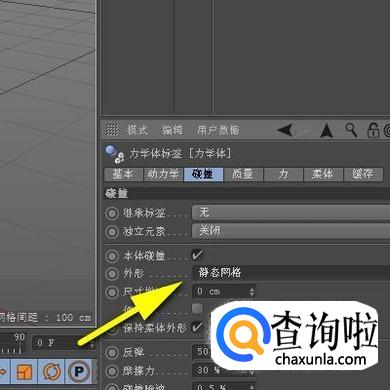This screenshot has height=390, width=390.
Task: Click the 尺寸 field showing 0 cm
Action: point(224,292)
